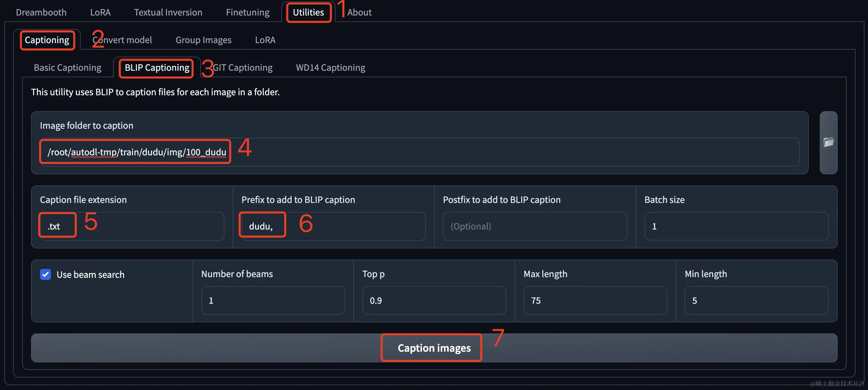Select the Max length input
The width and height of the screenshot is (868, 390).
595,301
